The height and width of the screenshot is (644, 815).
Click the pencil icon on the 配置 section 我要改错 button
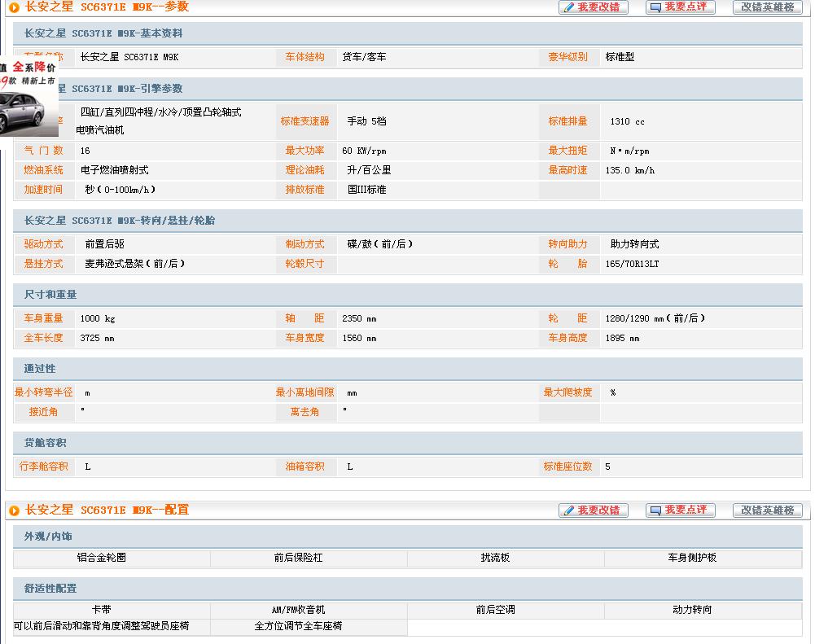tap(568, 510)
